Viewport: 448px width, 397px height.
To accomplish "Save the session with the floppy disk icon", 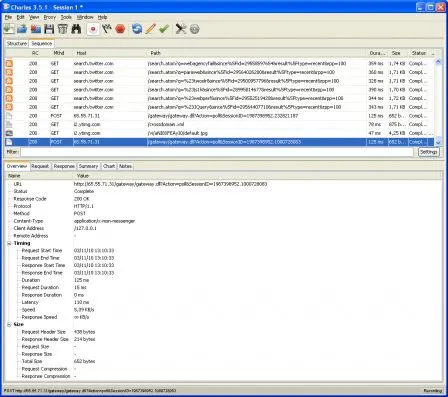I will point(49,29).
